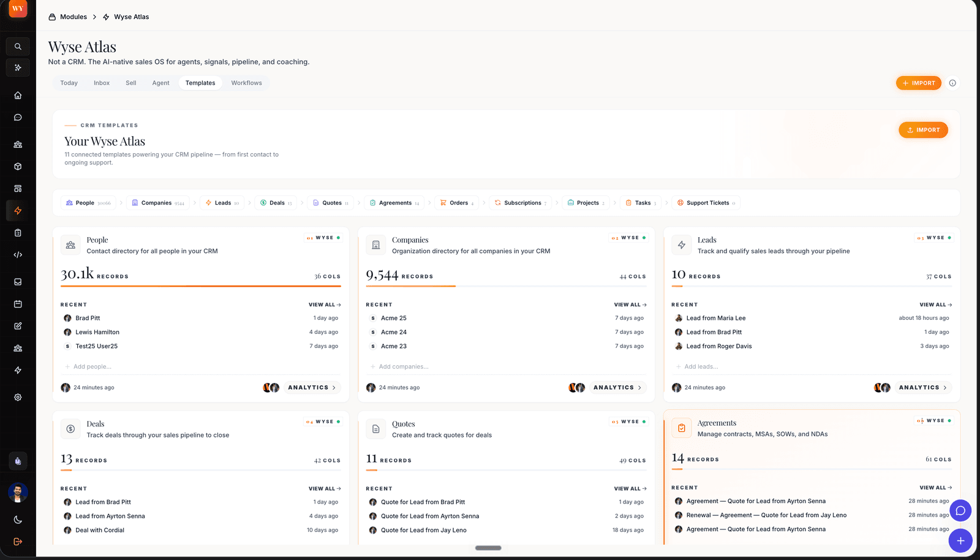Click the bottom horizontal scroll handle
This screenshot has width=980, height=560.
point(488,548)
